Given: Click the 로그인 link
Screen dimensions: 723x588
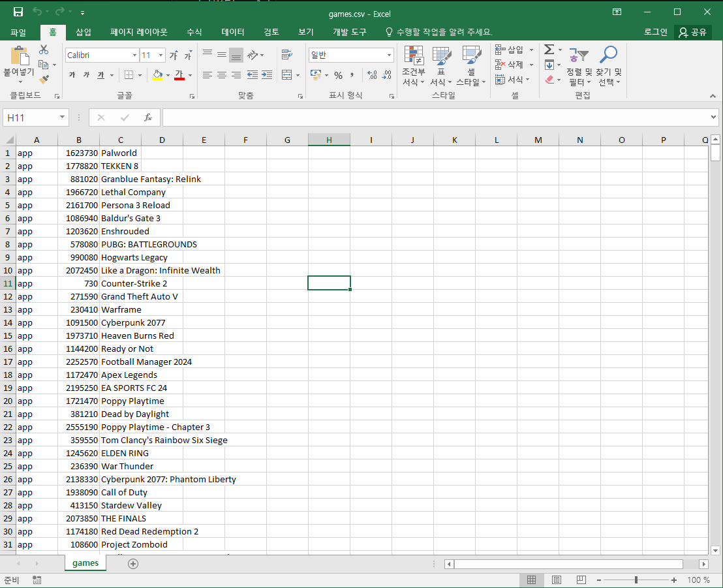Looking at the screenshot, I should click(656, 32).
